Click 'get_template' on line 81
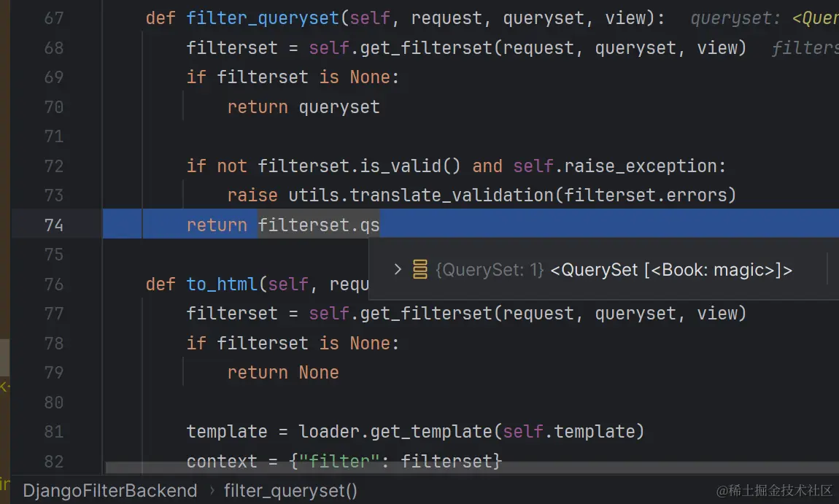Image resolution: width=839 pixels, height=504 pixels. pyautogui.click(x=432, y=431)
